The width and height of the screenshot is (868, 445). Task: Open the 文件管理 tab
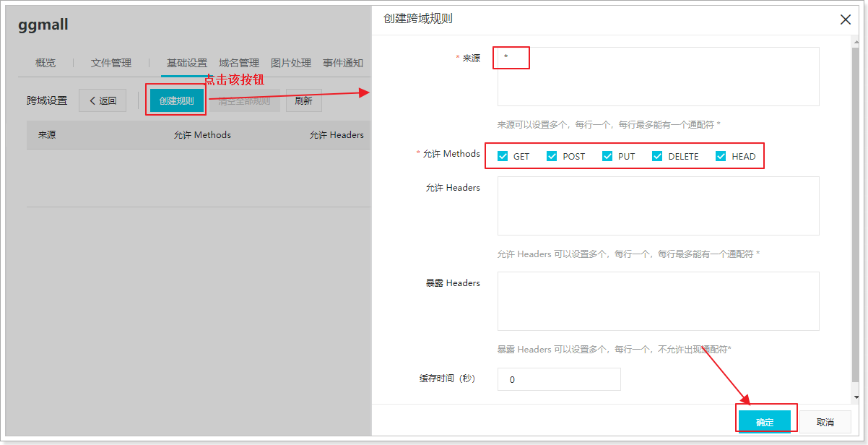110,63
